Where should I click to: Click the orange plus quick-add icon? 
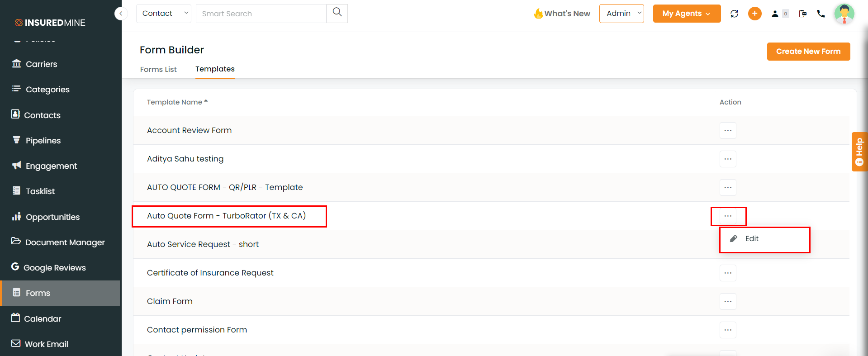pos(754,14)
